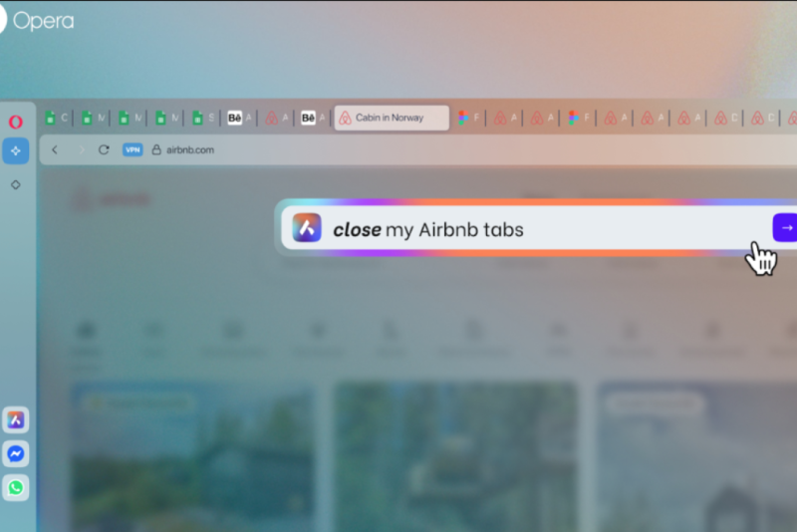Go back using the back arrow

[x=55, y=149]
